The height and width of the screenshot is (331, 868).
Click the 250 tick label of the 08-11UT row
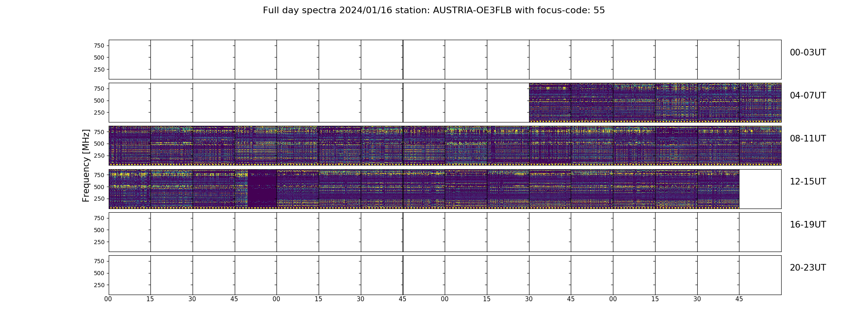pyautogui.click(x=99, y=156)
